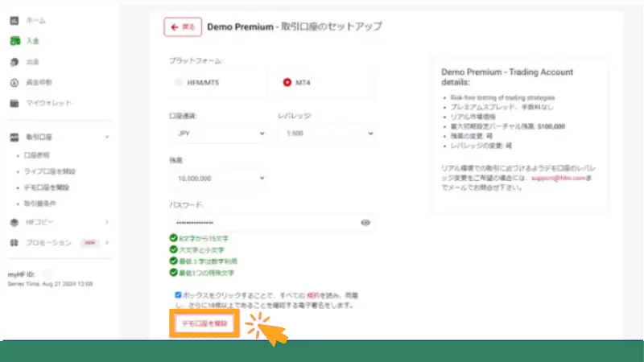Click the new badge beside プロモーション
Viewport: 644px width, 362px height.
point(89,243)
